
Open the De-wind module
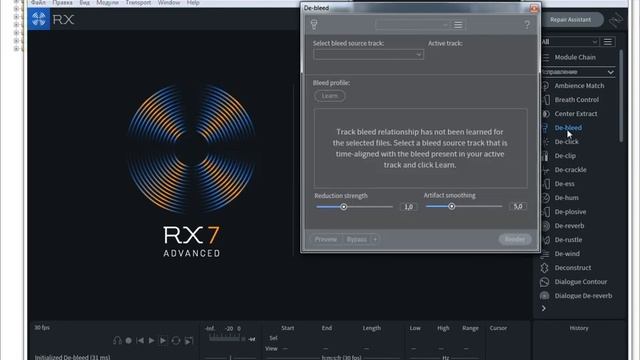(x=567, y=253)
